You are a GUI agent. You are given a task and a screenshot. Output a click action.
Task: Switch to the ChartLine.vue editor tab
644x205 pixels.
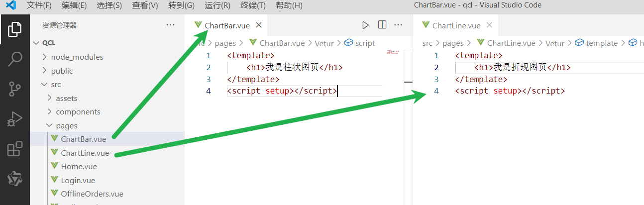click(456, 25)
